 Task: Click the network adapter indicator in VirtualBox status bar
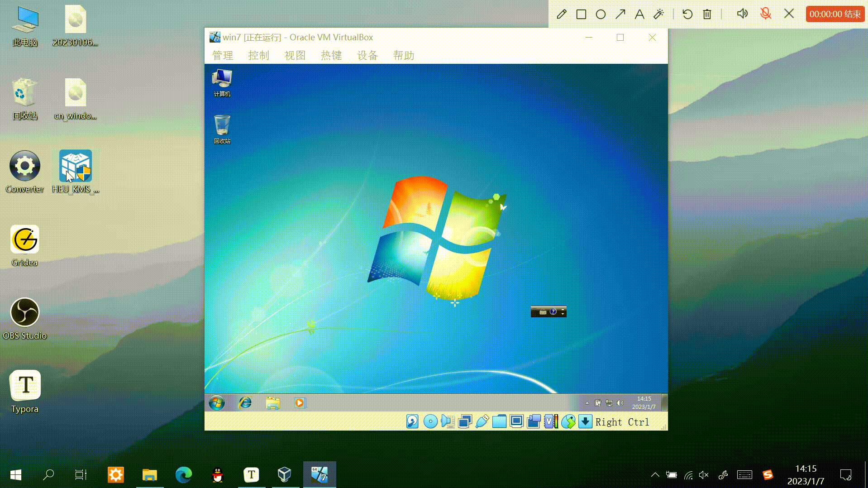(465, 421)
